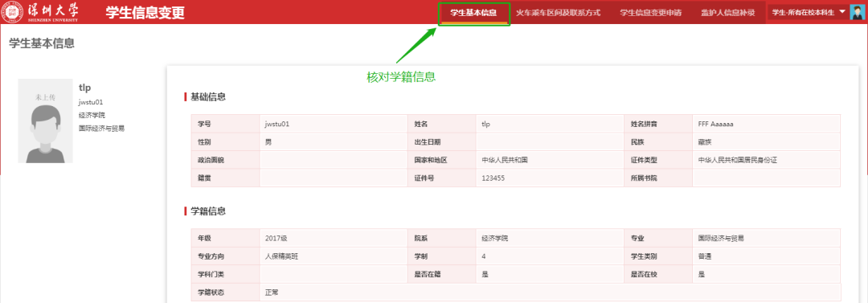
Task: Click the 国家和地区 value 中华人民共和国
Action: [x=505, y=160]
